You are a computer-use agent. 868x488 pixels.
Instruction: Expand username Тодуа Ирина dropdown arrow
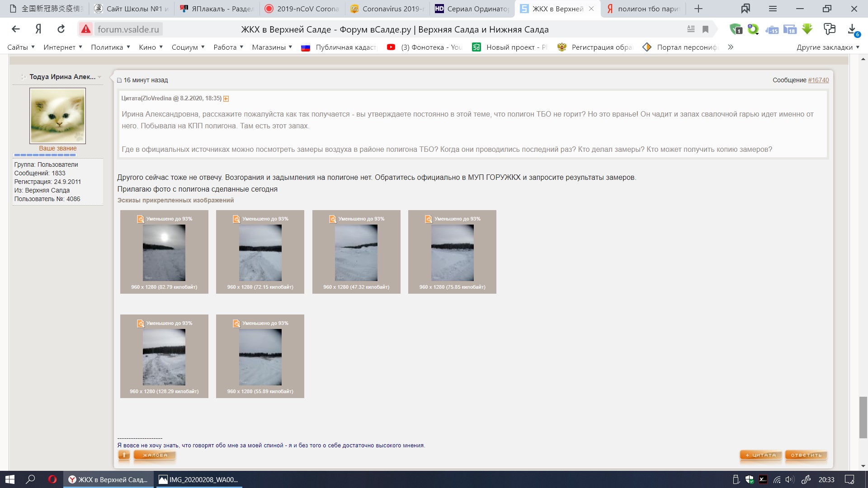[99, 77]
